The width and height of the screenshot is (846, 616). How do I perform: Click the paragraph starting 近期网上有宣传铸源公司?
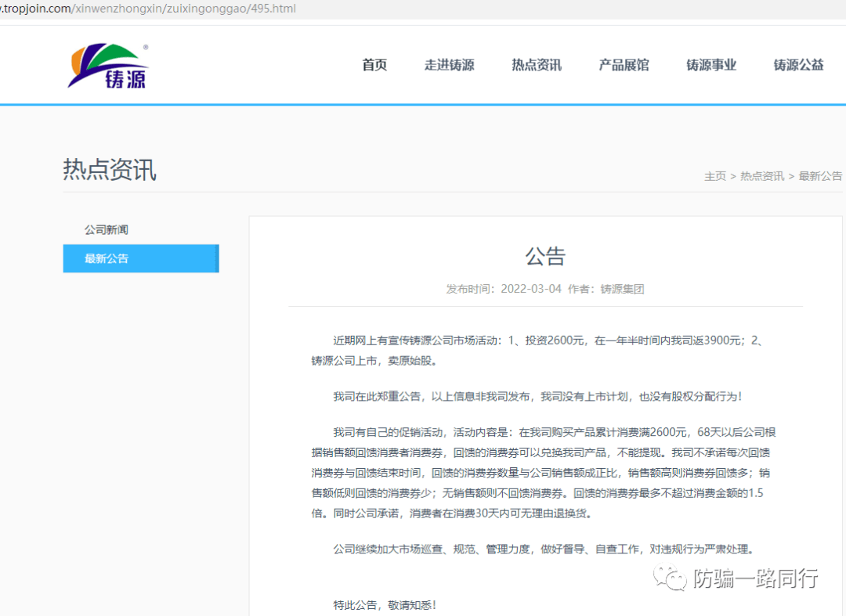pos(537,351)
